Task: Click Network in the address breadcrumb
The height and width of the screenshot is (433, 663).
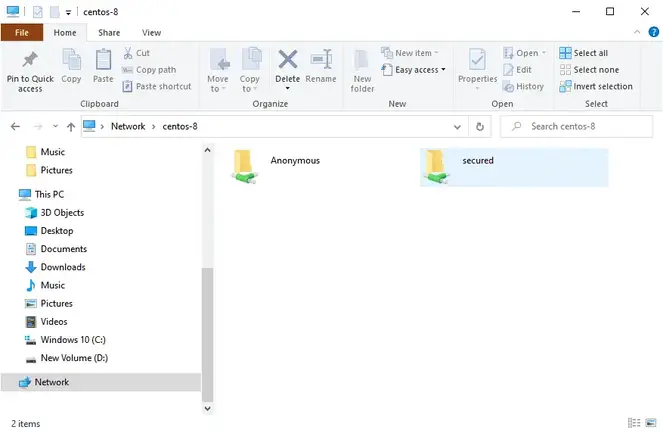Action: (128, 126)
